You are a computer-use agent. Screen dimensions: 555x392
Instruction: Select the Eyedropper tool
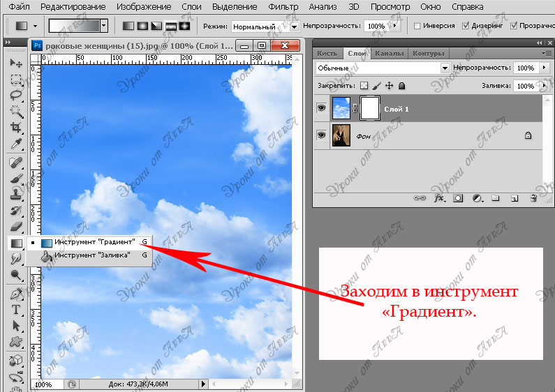(x=16, y=144)
